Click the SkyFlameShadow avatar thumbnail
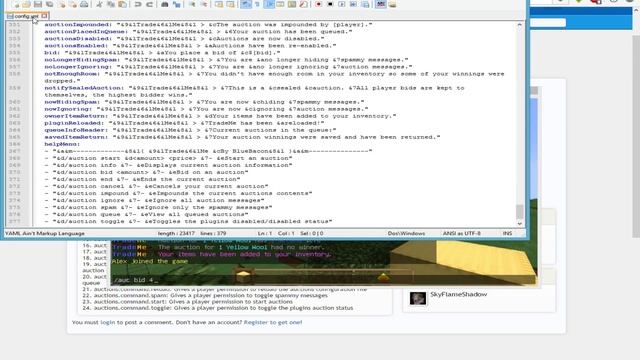Screen dimensions: 640x360 (418, 298)
